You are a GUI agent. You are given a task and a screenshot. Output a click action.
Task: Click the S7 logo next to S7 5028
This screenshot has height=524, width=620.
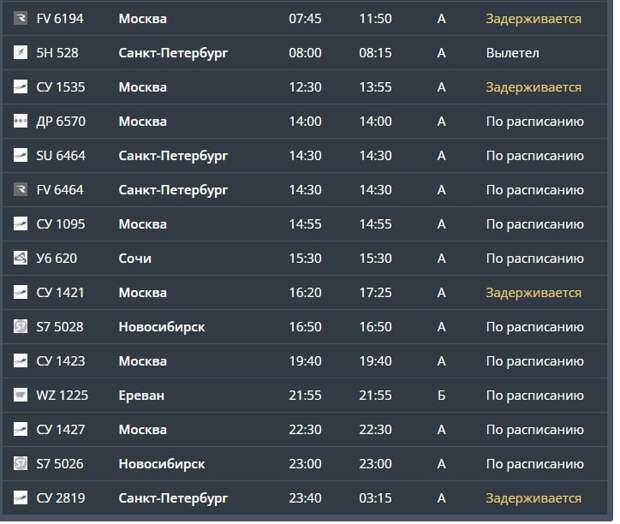tap(20, 326)
